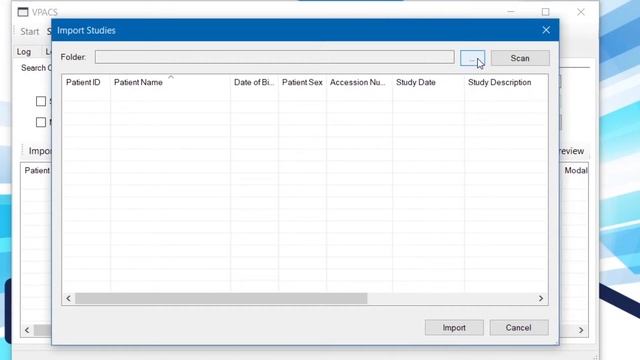640x360 pixels.
Task: Close the Import Studies dialog
Action: (x=546, y=30)
